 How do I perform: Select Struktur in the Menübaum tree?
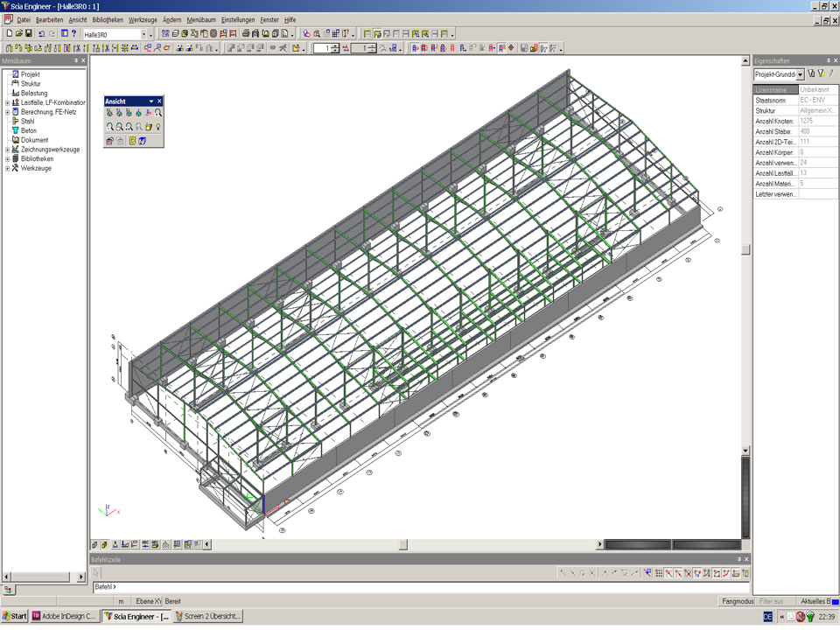(x=31, y=84)
